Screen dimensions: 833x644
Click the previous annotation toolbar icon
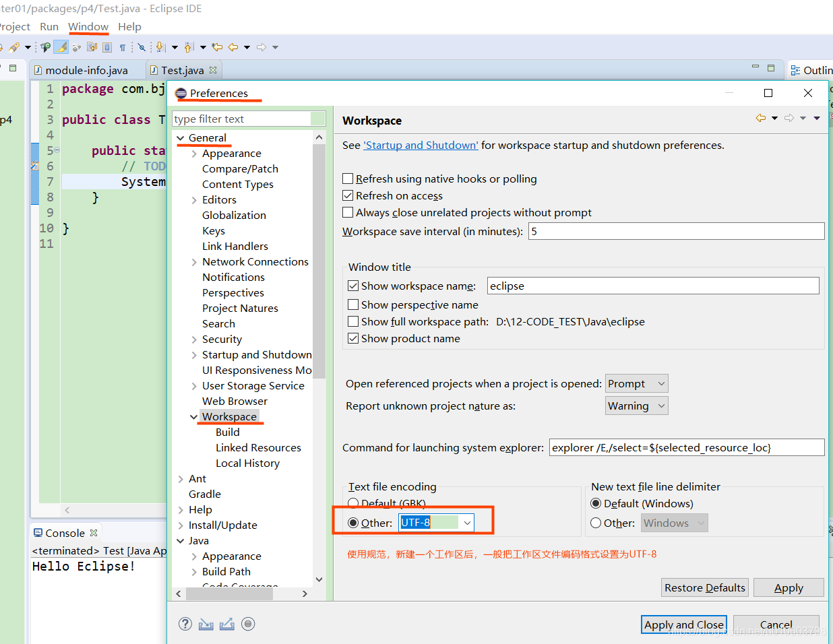189,47
